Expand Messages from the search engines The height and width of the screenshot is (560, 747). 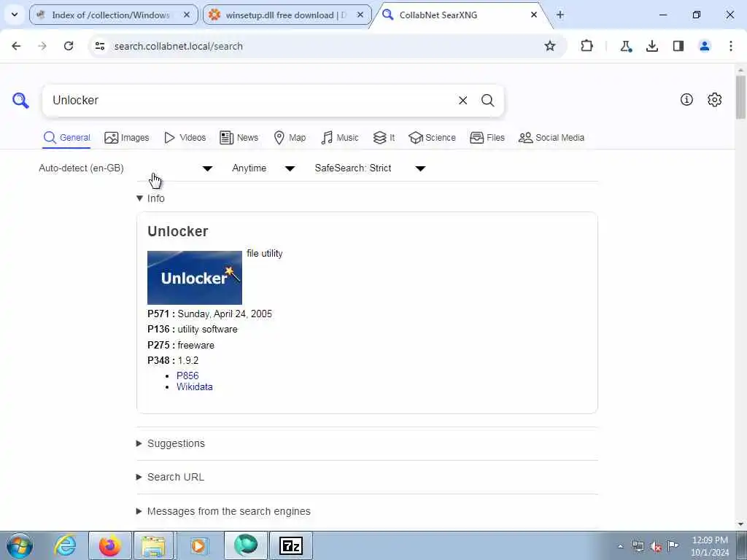click(x=223, y=511)
